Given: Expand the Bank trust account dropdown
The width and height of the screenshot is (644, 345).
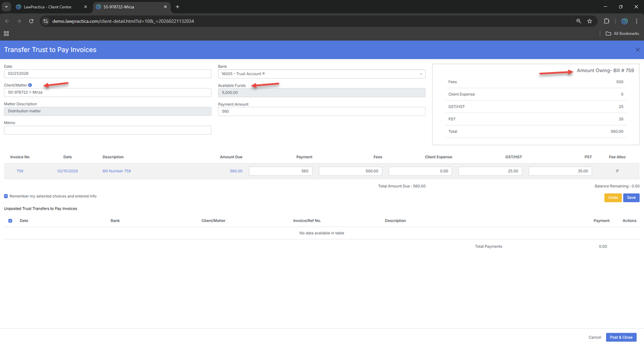Looking at the screenshot, I should 421,74.
